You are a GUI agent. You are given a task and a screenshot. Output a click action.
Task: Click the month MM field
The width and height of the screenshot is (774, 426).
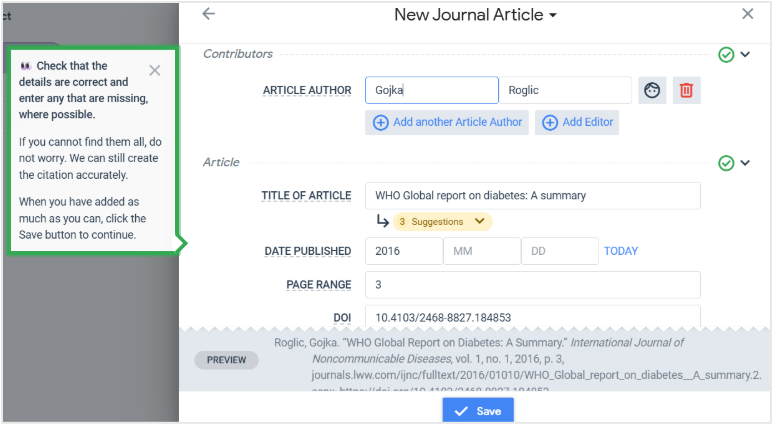point(482,251)
